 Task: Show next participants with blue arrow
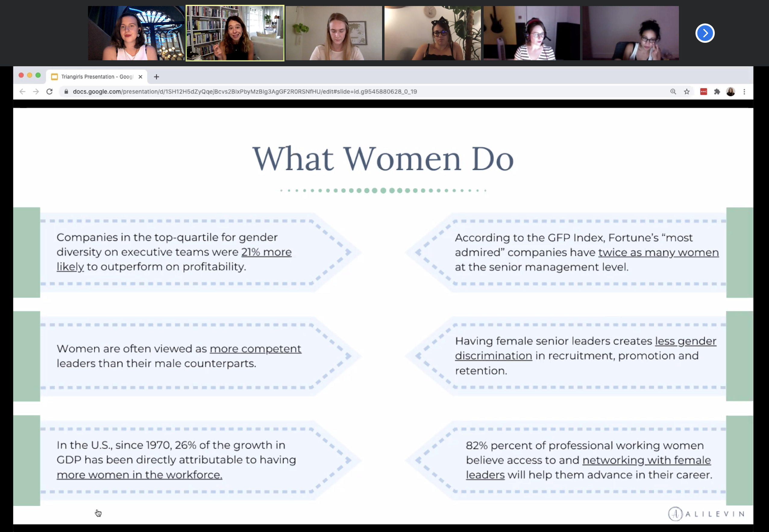click(x=705, y=33)
